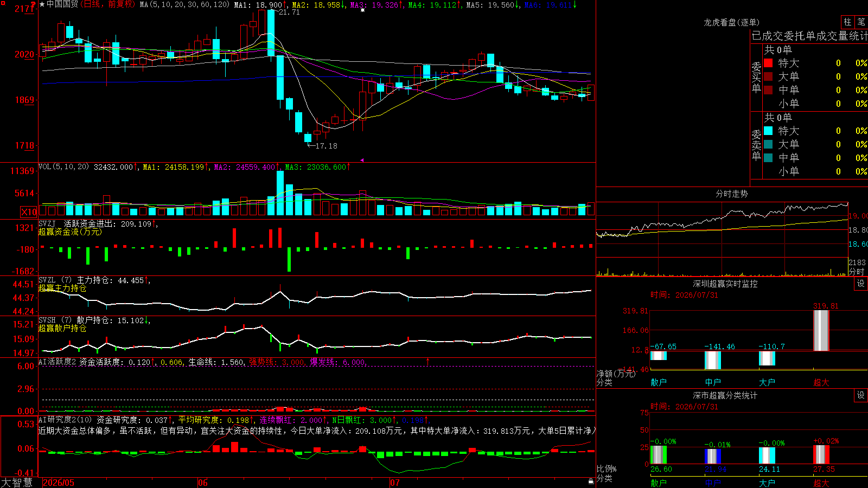Click the dark red 中单 buy-order swatch
This screenshot has width=868, height=488.
pos(768,89)
